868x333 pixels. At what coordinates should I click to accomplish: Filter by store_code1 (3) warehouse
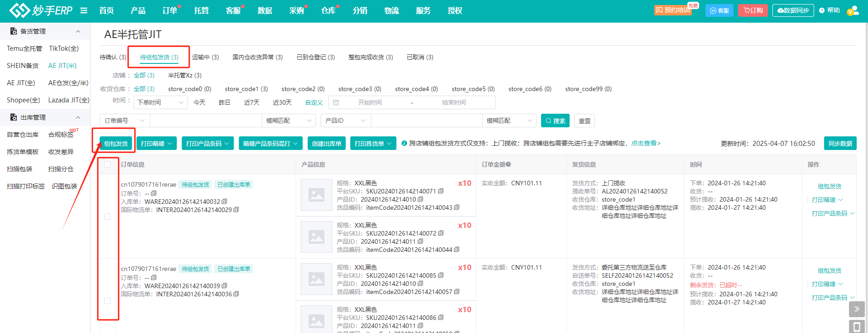coord(246,89)
